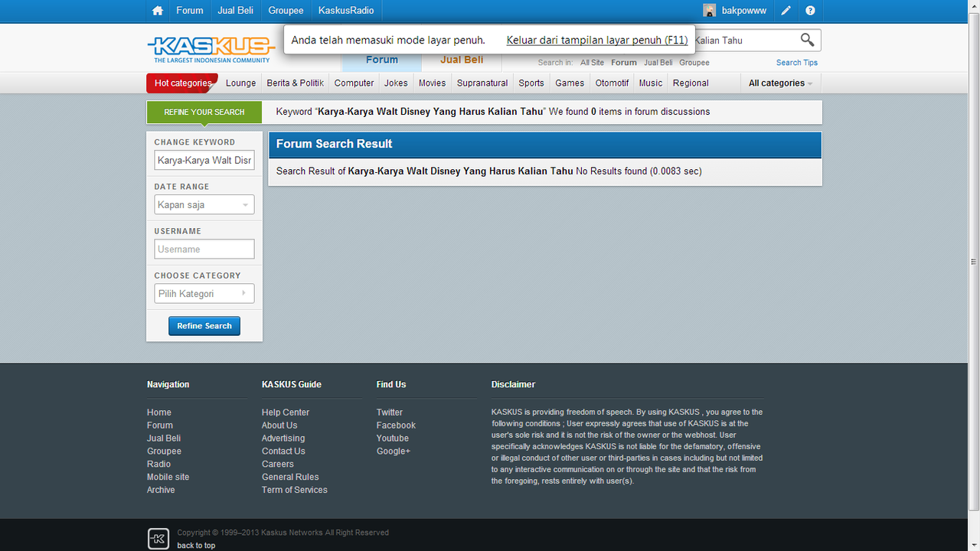Image resolution: width=980 pixels, height=551 pixels.
Task: Open Help Center link
Action: coord(286,412)
